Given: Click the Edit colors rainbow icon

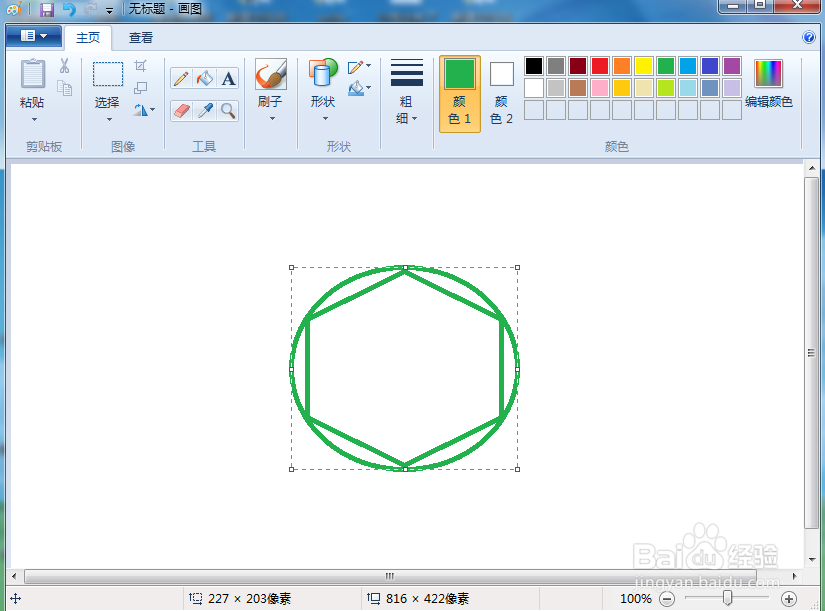Looking at the screenshot, I should pyautogui.click(x=768, y=74).
